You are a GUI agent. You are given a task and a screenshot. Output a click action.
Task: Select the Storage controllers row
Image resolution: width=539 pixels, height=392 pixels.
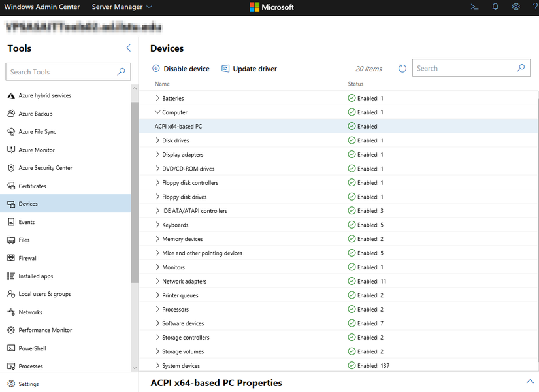point(338,337)
